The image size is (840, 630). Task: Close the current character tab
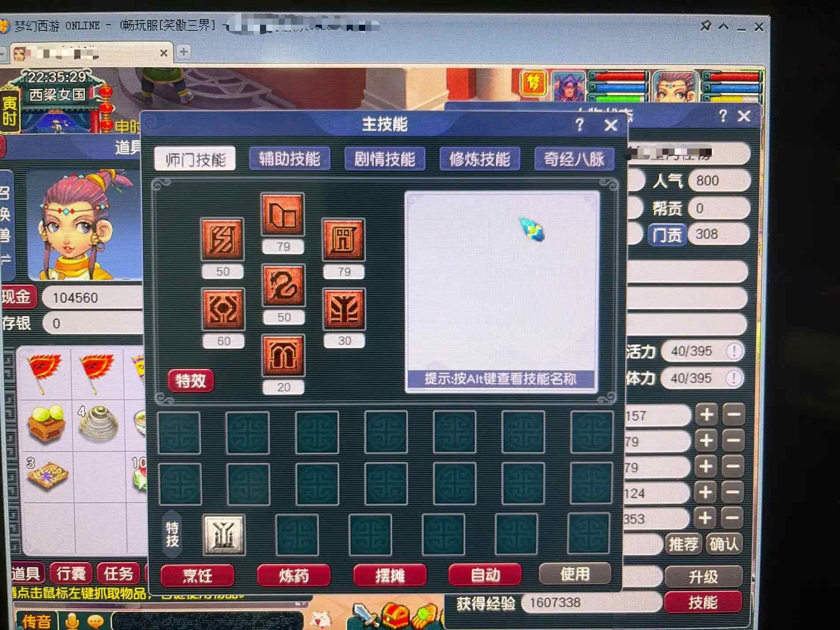164,53
